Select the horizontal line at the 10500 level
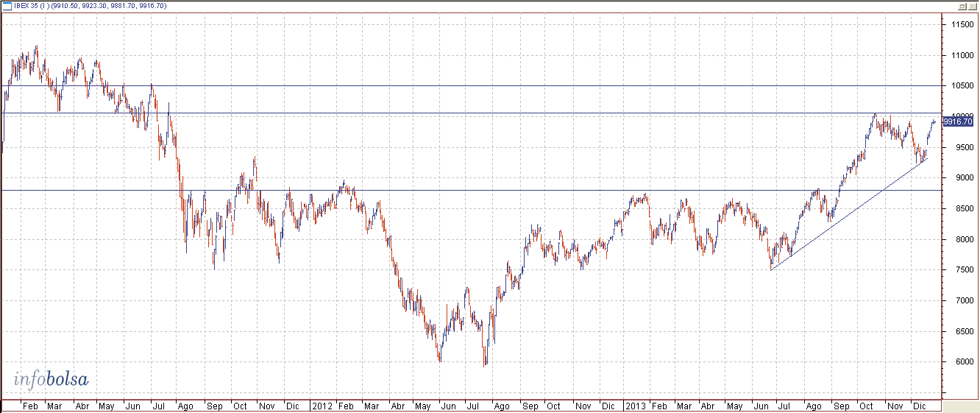This screenshot has height=413, width=980. pos(471,85)
